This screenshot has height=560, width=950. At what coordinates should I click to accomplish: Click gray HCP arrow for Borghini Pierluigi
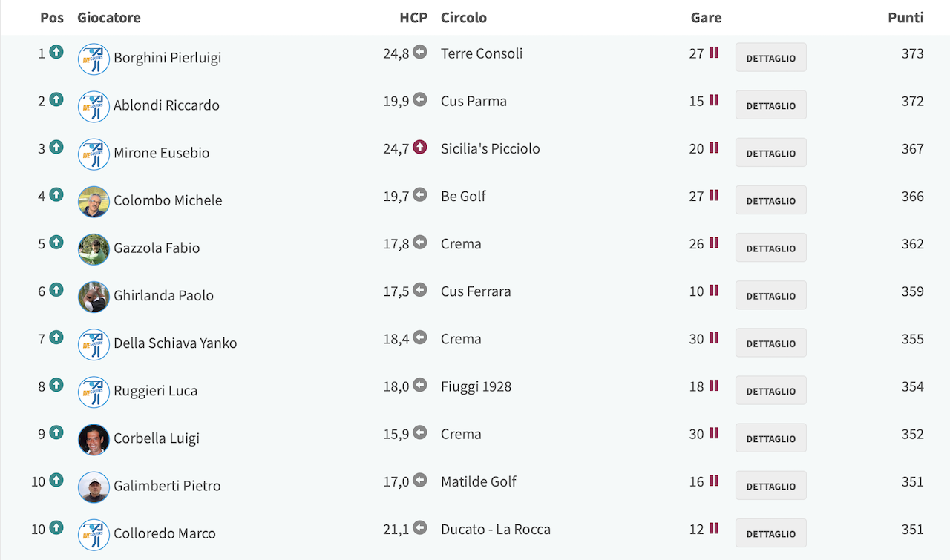tap(420, 52)
